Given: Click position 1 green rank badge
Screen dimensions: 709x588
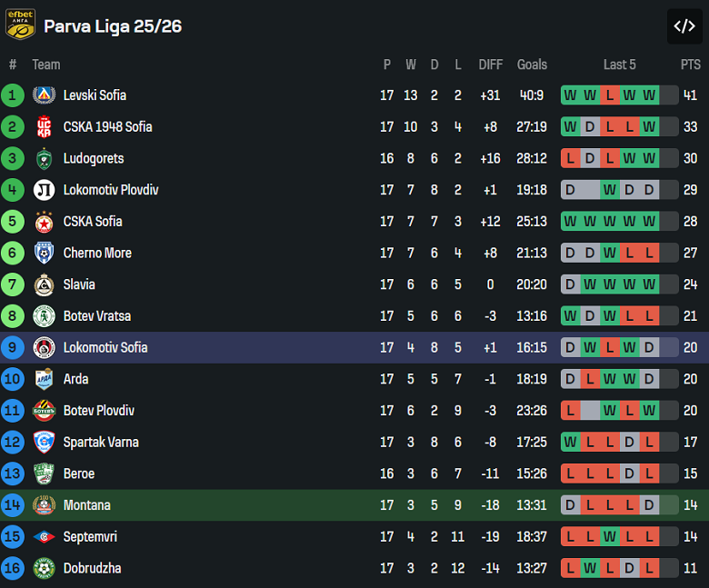Looking at the screenshot, I should [x=13, y=95].
